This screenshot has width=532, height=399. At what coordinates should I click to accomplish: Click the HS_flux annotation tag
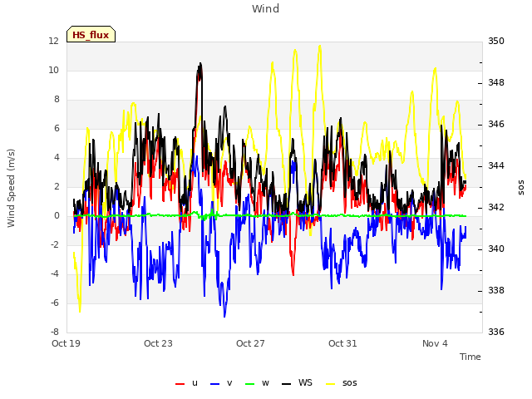[x=91, y=34]
